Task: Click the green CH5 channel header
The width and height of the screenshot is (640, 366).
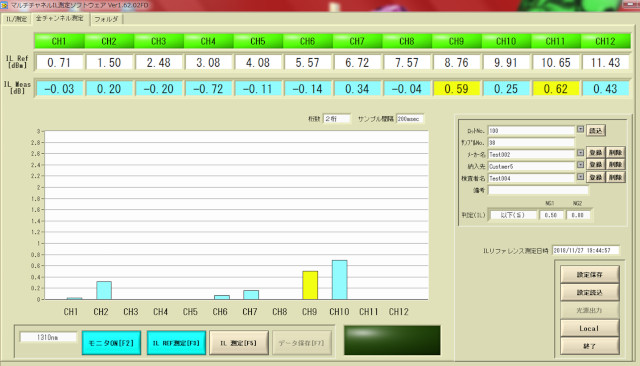Action: (258, 41)
